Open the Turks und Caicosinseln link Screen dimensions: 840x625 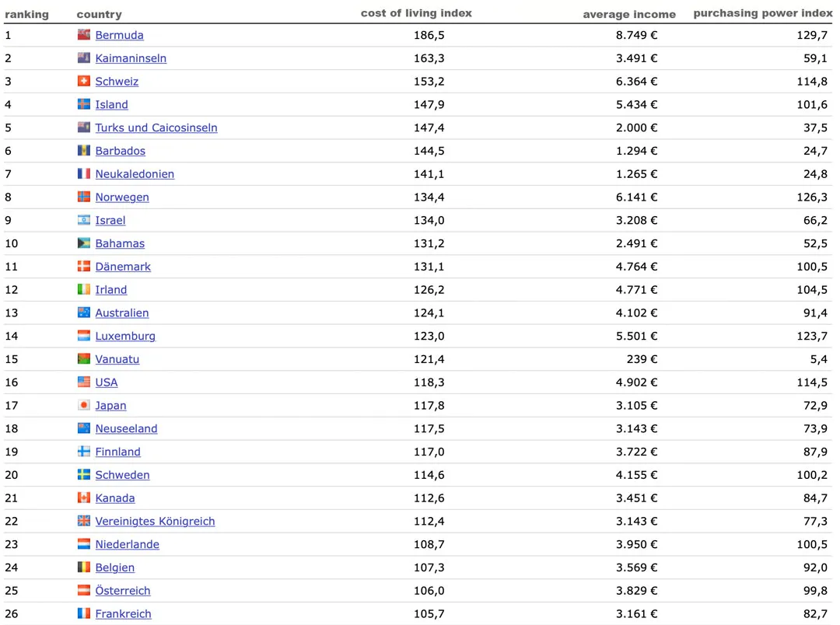coord(156,127)
